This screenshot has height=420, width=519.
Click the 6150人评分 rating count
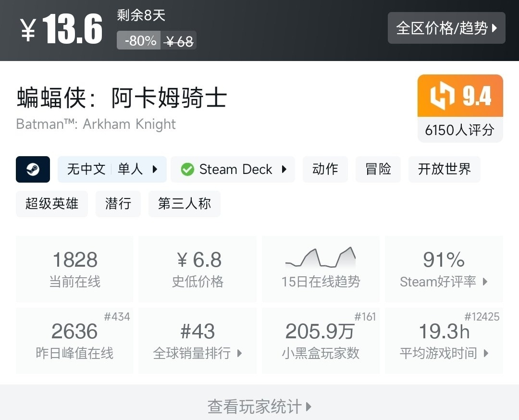coord(460,130)
